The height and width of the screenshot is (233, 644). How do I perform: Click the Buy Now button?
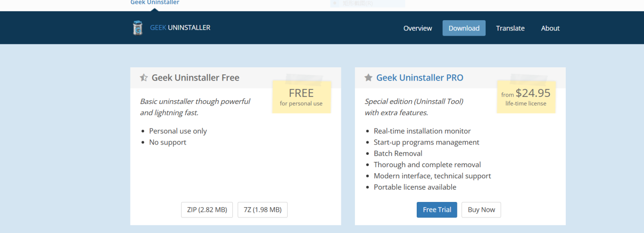[x=481, y=210]
